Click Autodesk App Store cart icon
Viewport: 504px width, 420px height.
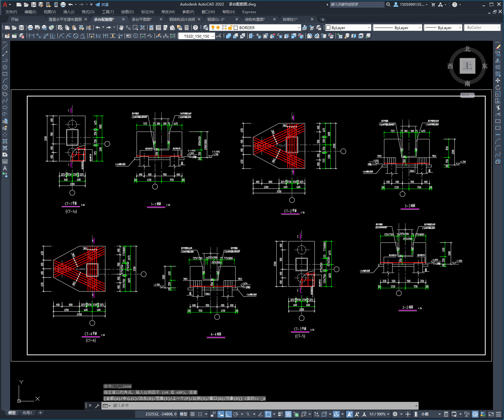(433, 5)
